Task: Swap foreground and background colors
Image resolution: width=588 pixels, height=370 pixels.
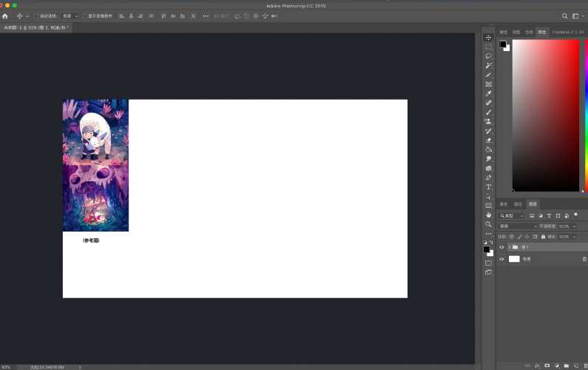Action: (491, 243)
